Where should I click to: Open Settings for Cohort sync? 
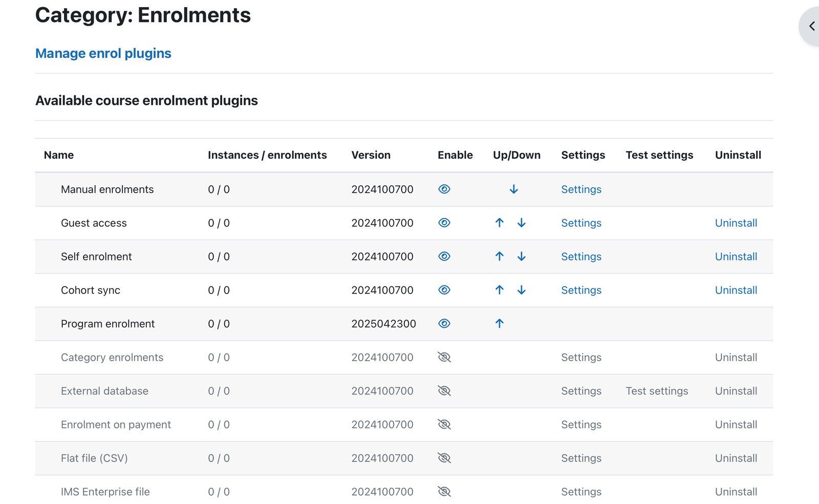(x=581, y=290)
